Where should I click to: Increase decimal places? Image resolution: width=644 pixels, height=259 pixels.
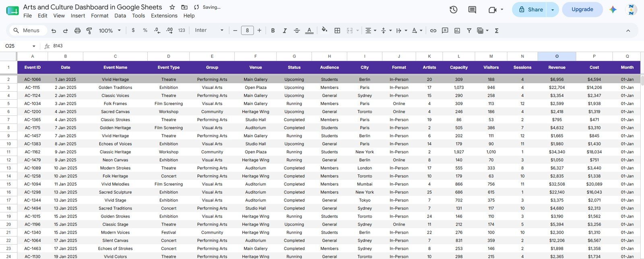(169, 31)
